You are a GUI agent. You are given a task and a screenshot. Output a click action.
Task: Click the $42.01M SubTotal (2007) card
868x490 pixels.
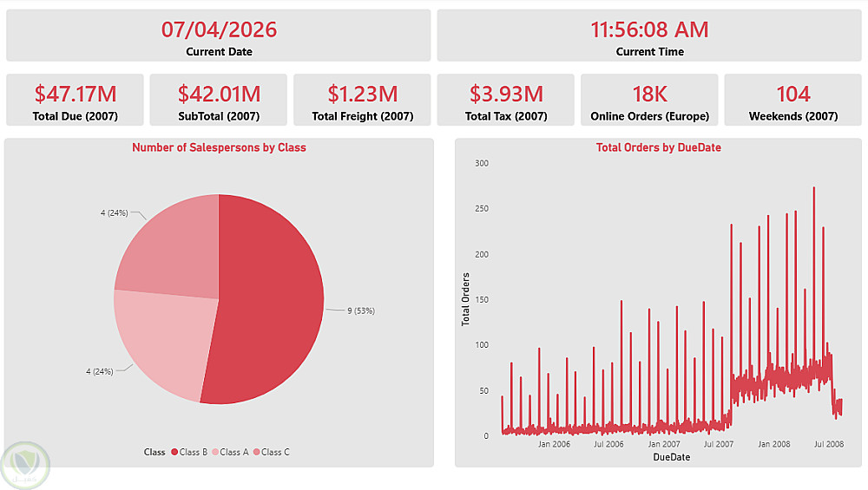219,100
